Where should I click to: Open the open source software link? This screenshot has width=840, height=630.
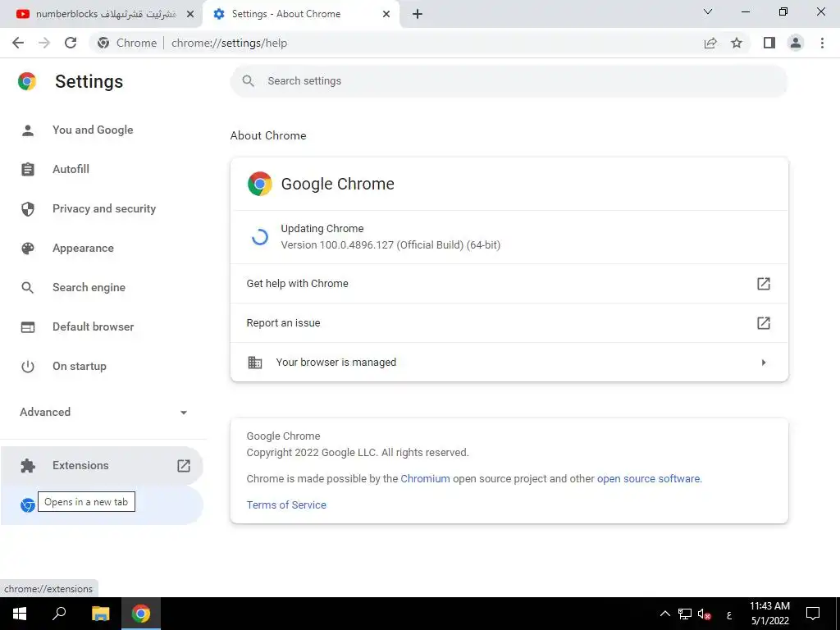pyautogui.click(x=648, y=479)
